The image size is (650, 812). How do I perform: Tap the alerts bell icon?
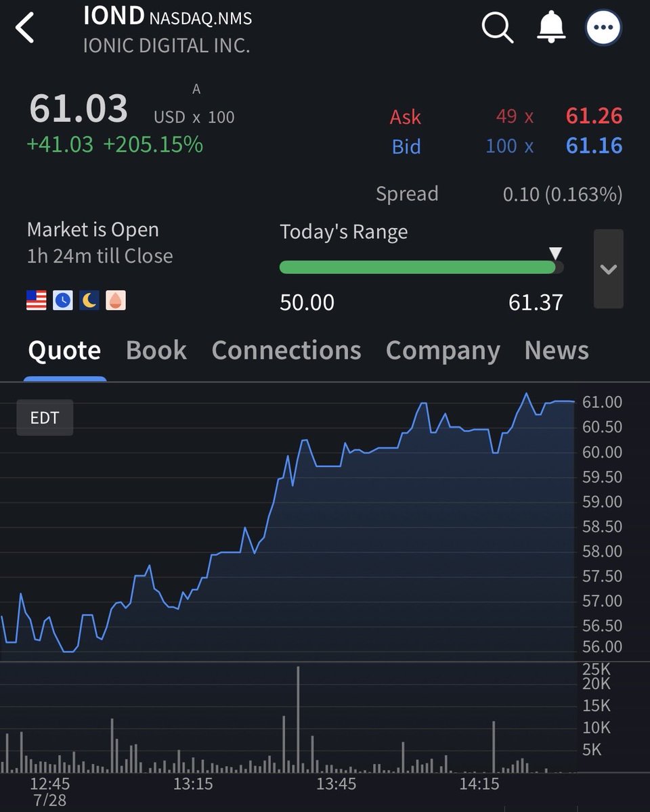click(x=551, y=28)
